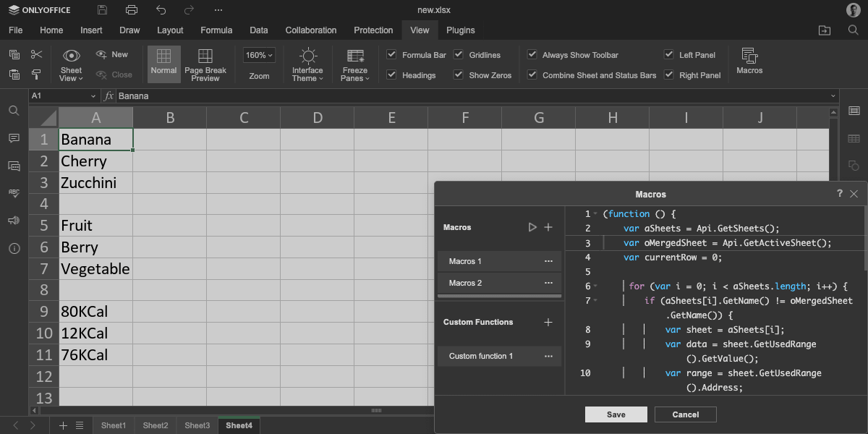Image resolution: width=868 pixels, height=434 pixels.
Task: Undo the last action
Action: (x=161, y=10)
